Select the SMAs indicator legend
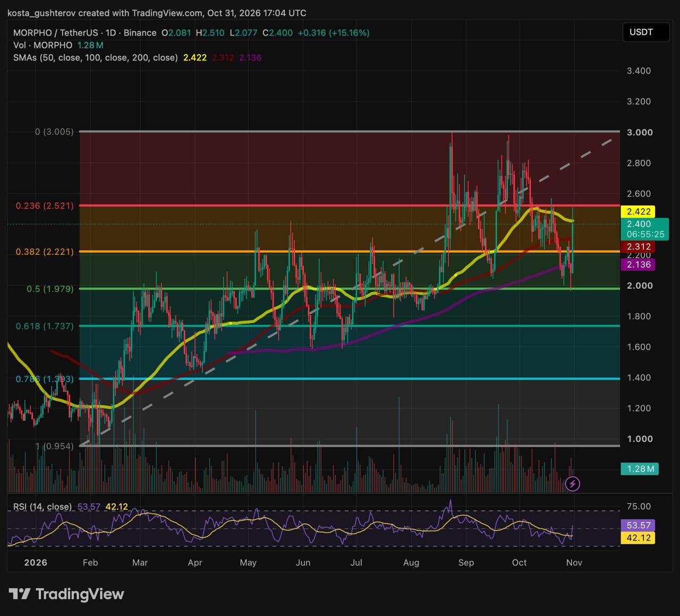The height and width of the screenshot is (616, 680). pyautogui.click(x=96, y=57)
